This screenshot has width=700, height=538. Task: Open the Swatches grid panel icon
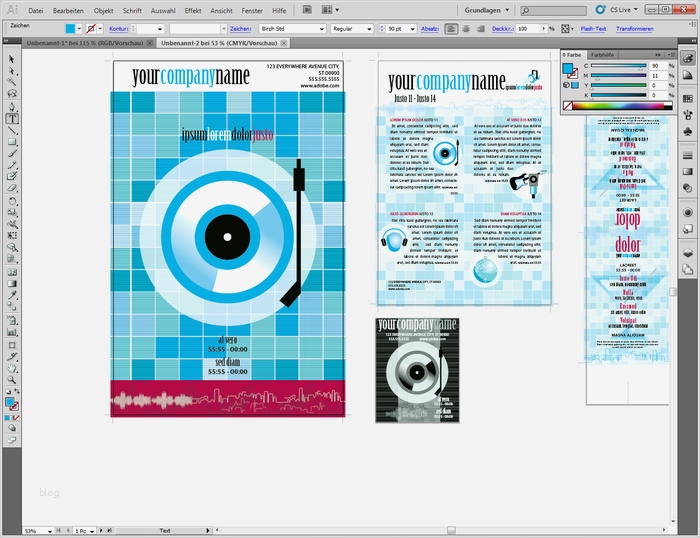coord(688,98)
